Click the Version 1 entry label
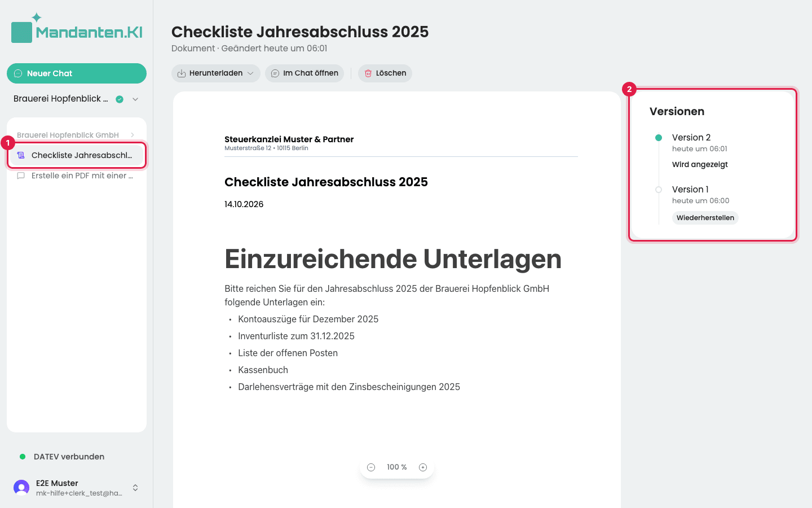This screenshot has height=508, width=812. coord(690,190)
